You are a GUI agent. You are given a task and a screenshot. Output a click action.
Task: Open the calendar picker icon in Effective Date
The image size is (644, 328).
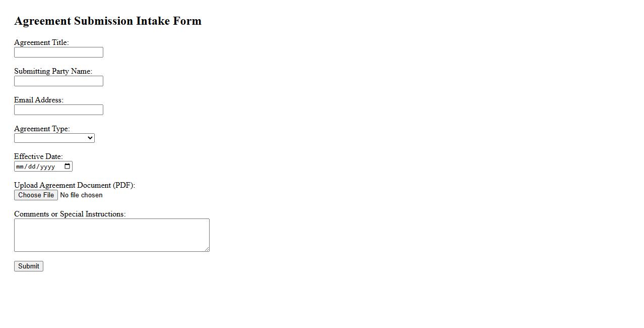pyautogui.click(x=68, y=167)
